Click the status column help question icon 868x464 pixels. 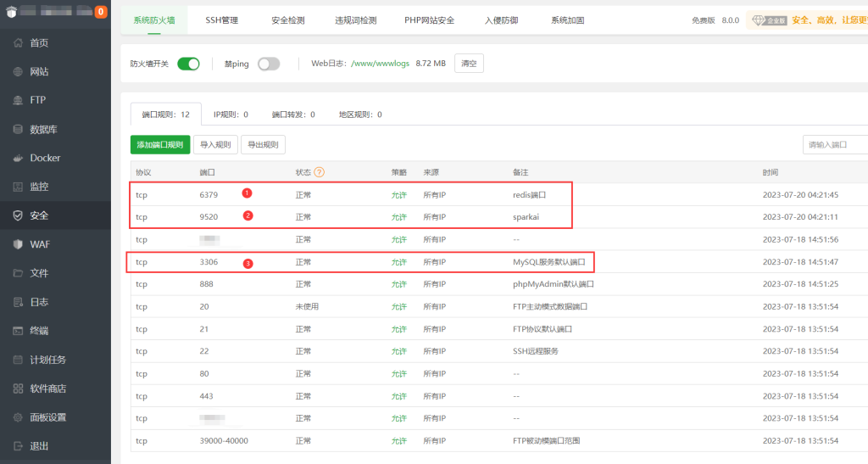tap(320, 172)
